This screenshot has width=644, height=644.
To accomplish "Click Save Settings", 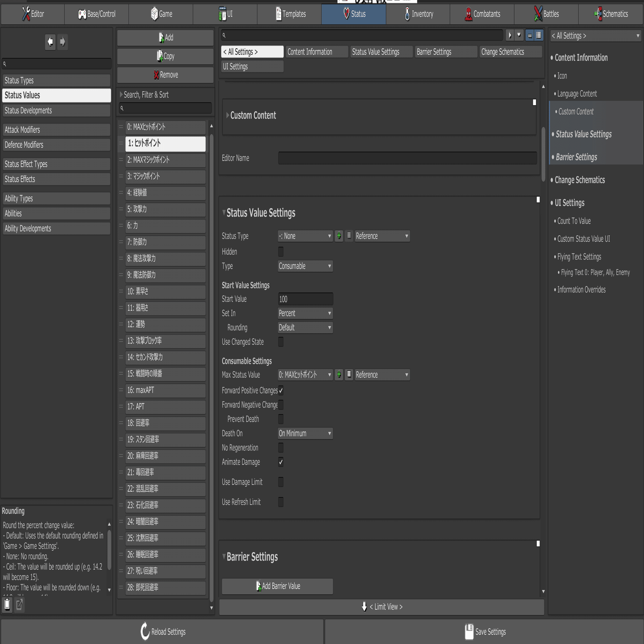I will click(485, 632).
